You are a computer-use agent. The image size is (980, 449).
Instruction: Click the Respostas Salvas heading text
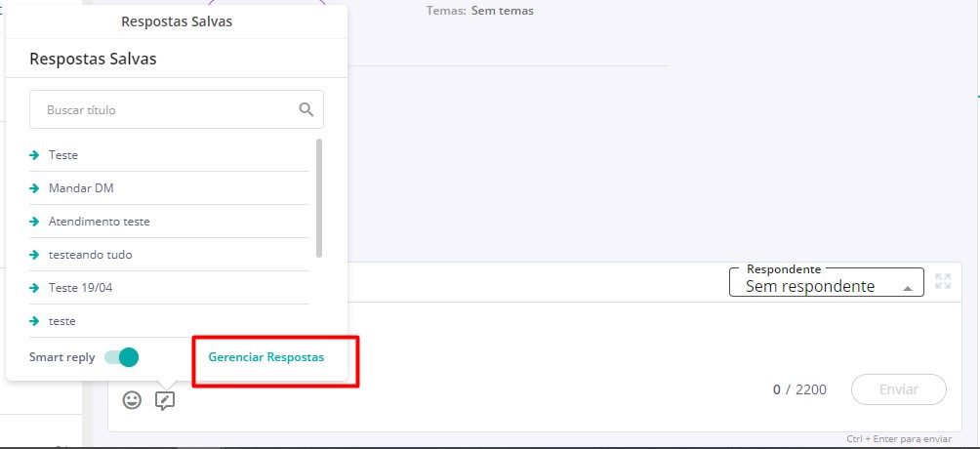tap(93, 59)
